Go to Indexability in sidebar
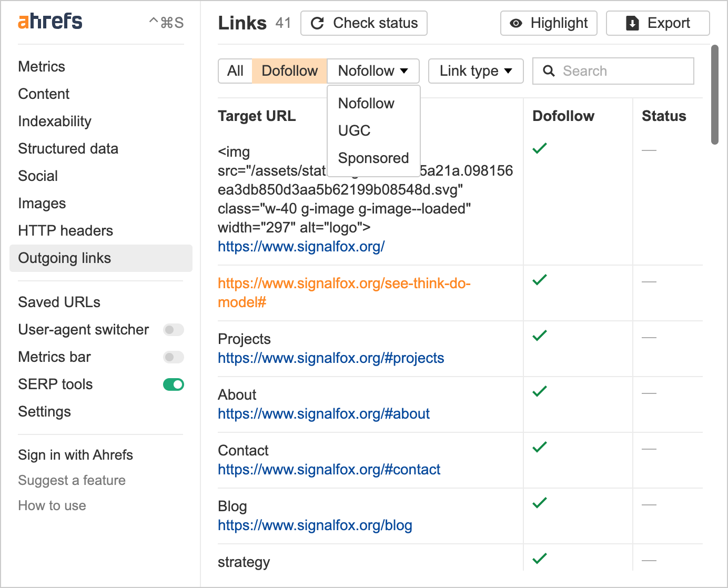Image resolution: width=728 pixels, height=588 pixels. 55,121
